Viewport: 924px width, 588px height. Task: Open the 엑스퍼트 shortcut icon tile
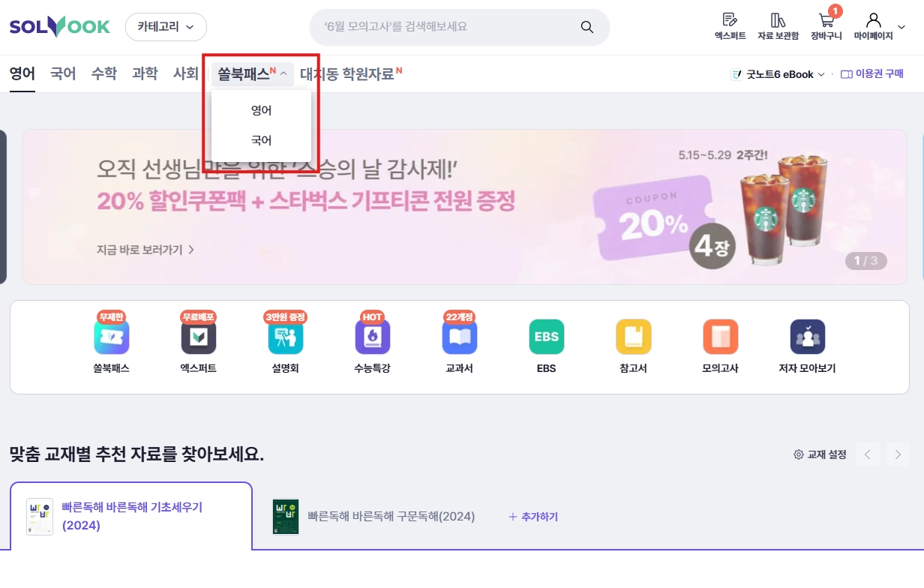199,337
